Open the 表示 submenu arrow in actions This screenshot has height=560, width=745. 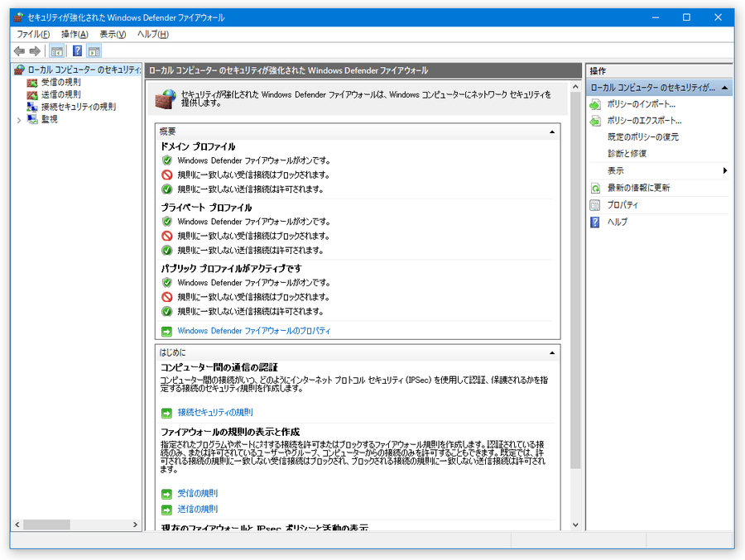tap(725, 170)
